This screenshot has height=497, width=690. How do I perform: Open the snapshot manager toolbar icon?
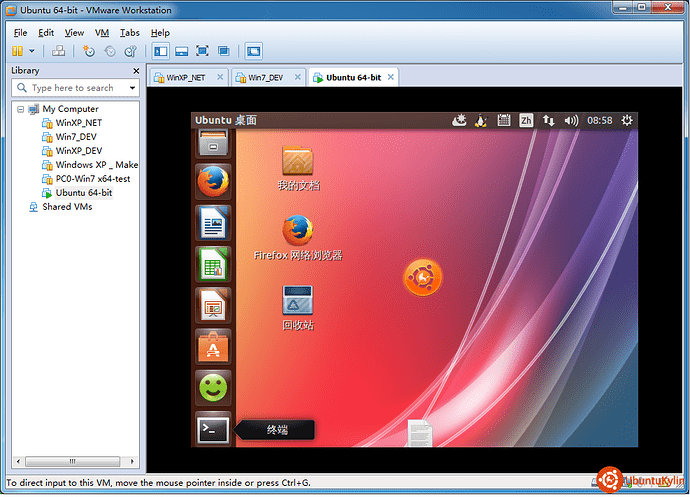point(129,50)
